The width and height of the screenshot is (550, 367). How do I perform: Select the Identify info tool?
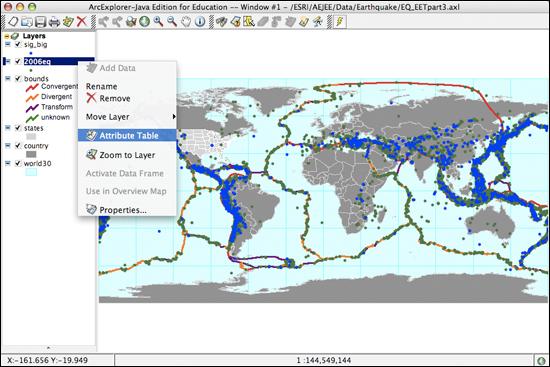point(200,22)
